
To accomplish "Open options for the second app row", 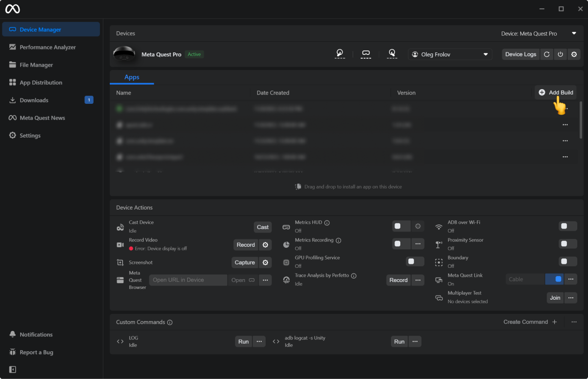I will point(565,125).
